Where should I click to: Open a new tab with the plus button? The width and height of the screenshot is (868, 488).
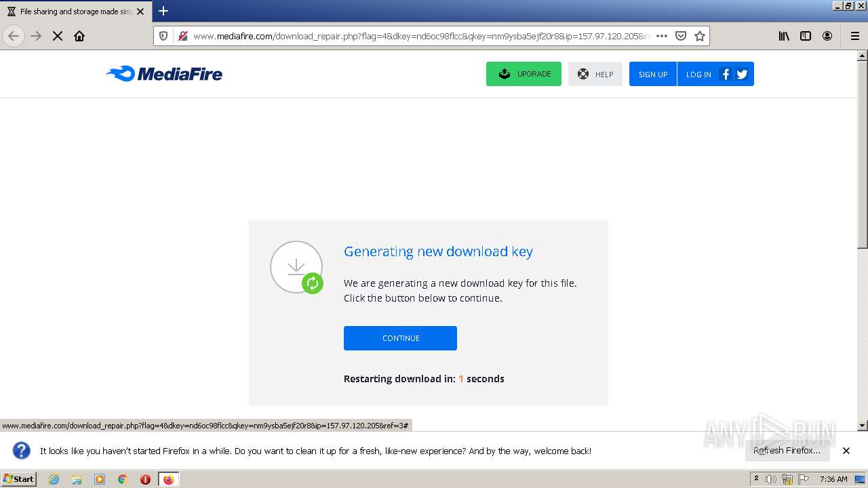[x=163, y=11]
